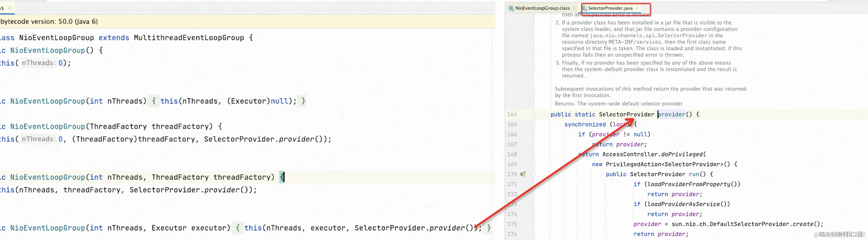Switch to the NioEventLoopGroup.class tab
Viewport: 868px width, 240px height.
[542, 8]
